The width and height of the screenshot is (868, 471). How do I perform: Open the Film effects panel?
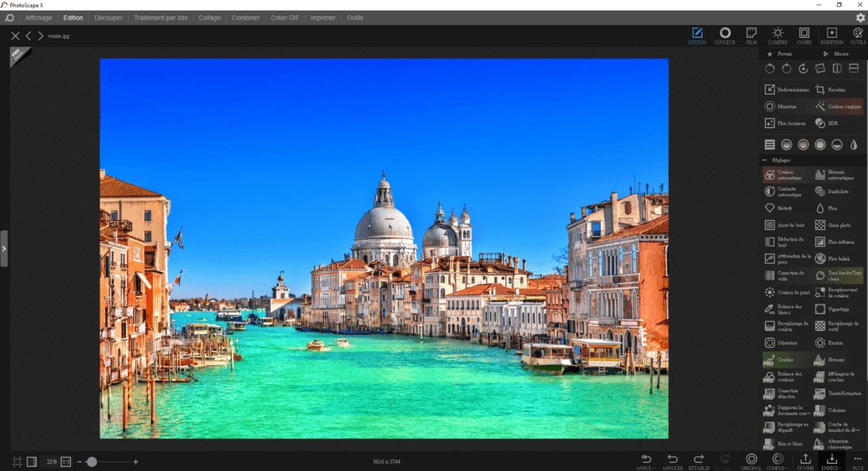[751, 35]
